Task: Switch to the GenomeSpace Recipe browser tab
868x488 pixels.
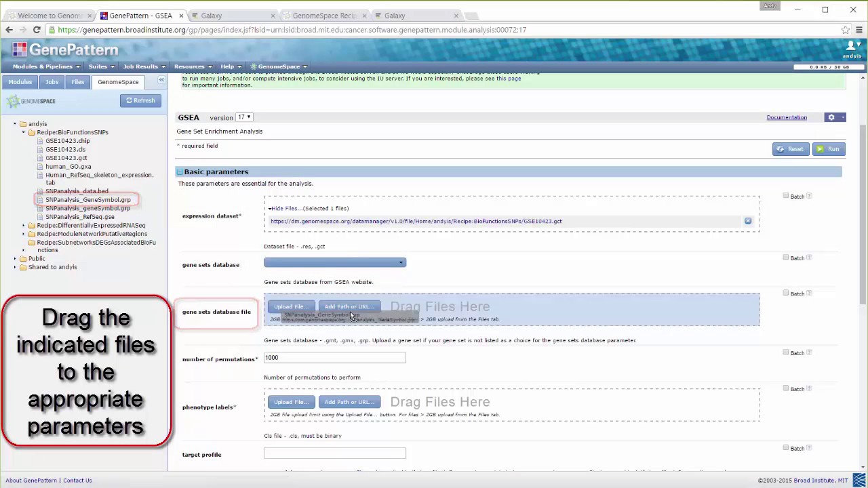Action: [324, 16]
